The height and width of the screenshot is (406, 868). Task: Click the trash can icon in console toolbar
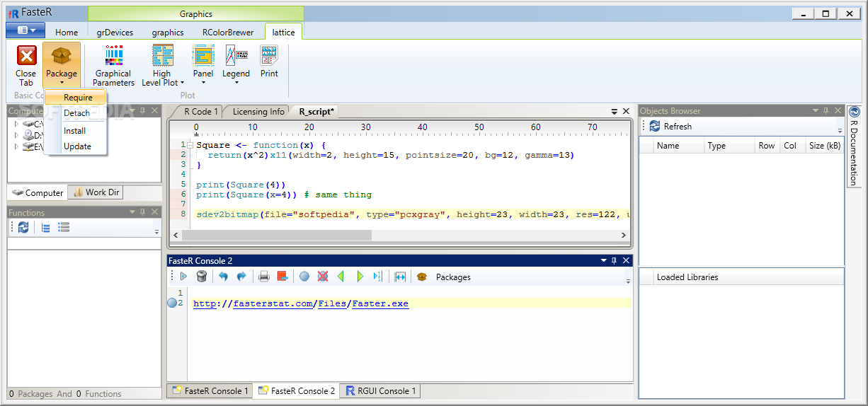(x=202, y=277)
